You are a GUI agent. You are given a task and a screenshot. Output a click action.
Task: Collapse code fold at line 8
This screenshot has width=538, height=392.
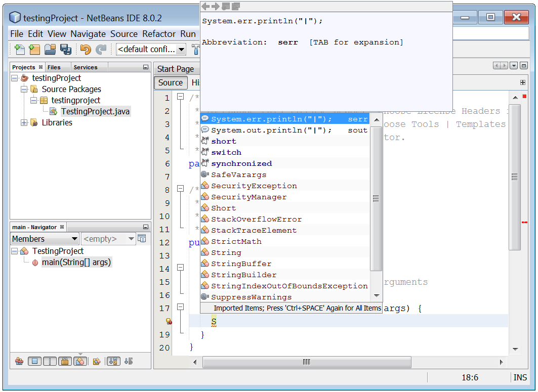[x=181, y=188]
